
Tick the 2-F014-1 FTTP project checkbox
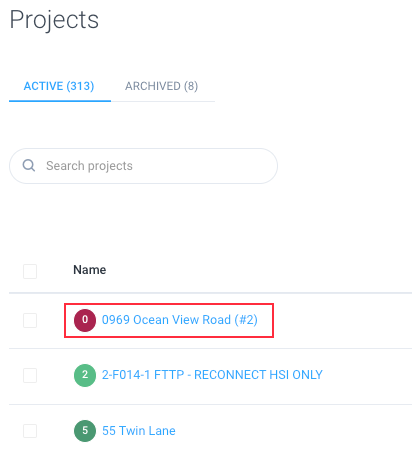pos(30,375)
